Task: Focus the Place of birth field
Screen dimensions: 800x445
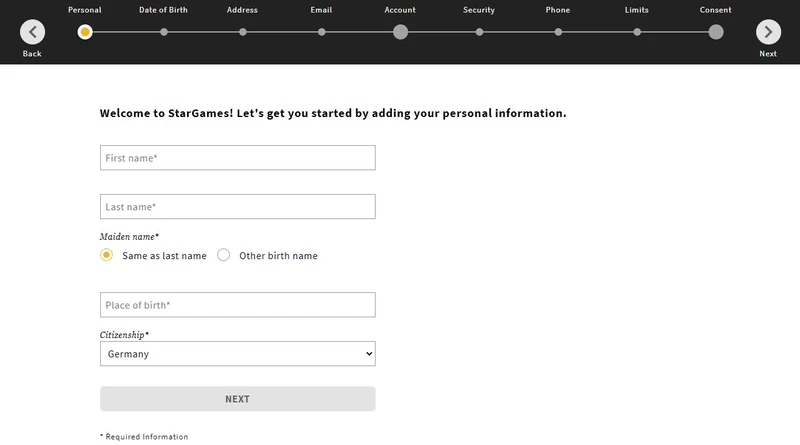Action: 237,305
